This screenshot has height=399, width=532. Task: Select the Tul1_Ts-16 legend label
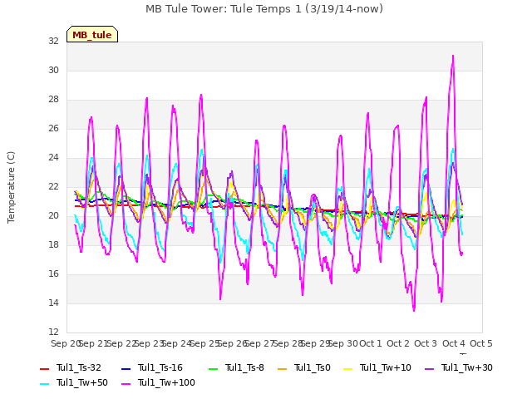click(x=160, y=367)
